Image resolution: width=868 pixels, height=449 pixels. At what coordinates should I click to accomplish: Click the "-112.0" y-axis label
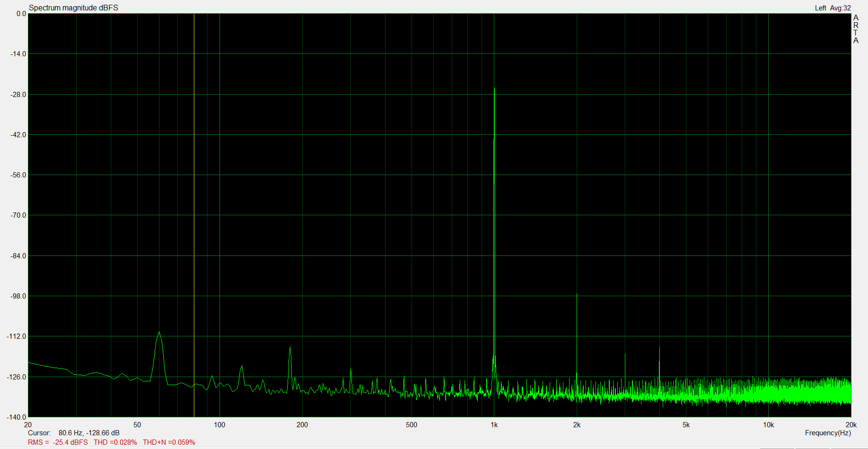(17, 336)
